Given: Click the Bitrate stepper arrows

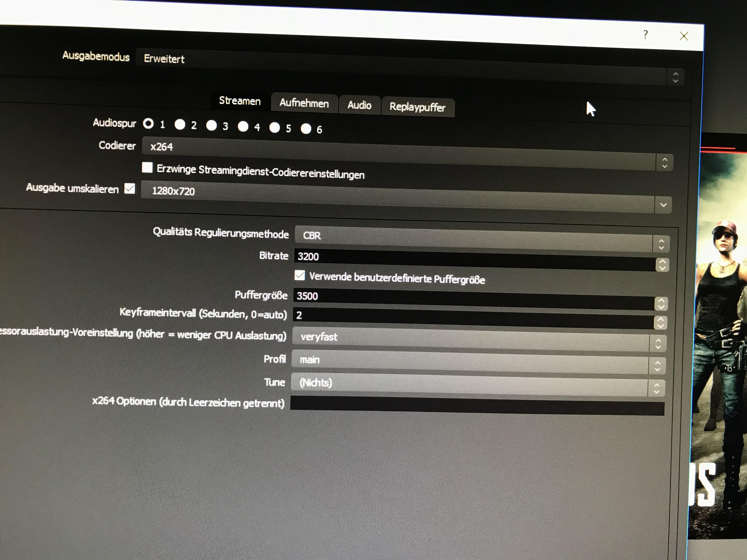Looking at the screenshot, I should (x=662, y=265).
